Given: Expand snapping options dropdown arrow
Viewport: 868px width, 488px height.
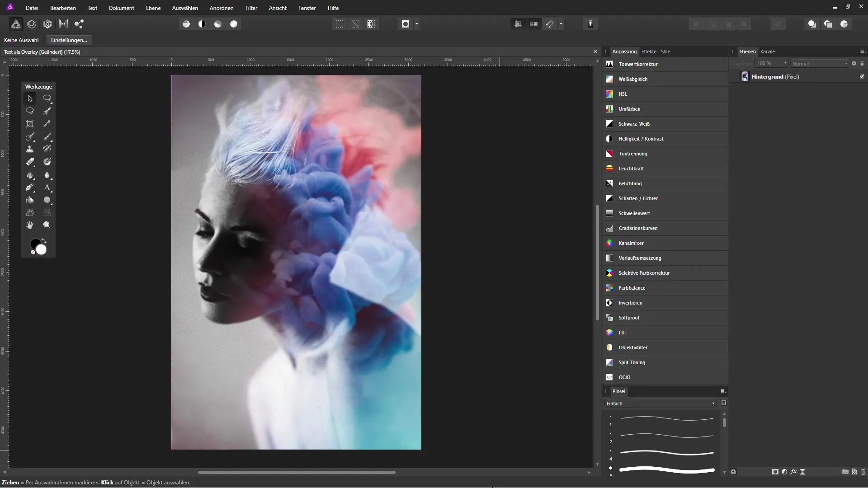Looking at the screenshot, I should coord(561,24).
